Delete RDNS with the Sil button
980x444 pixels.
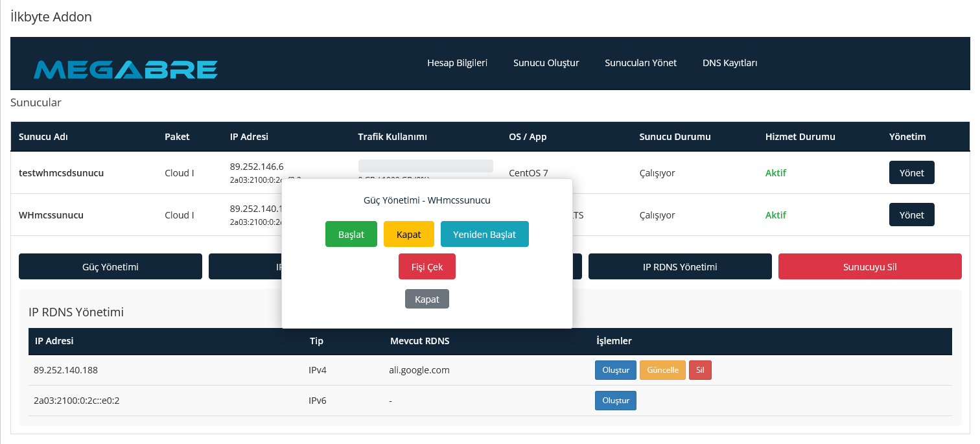click(700, 370)
